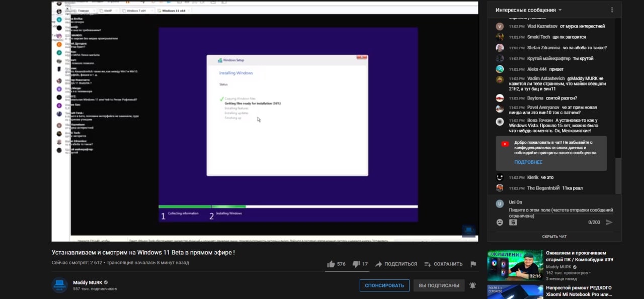Click the Installing Windows heading in the video
The width and height of the screenshot is (644, 299).
pyautogui.click(x=236, y=73)
